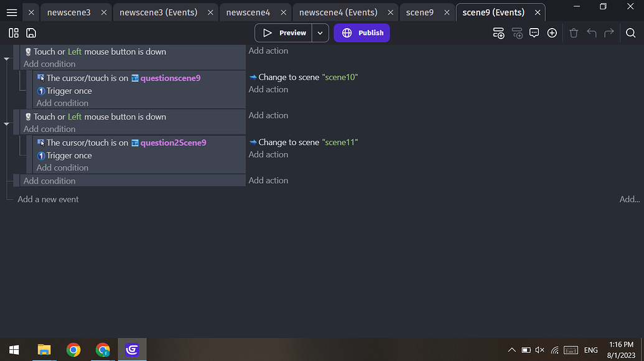Click the Publish button

click(362, 33)
